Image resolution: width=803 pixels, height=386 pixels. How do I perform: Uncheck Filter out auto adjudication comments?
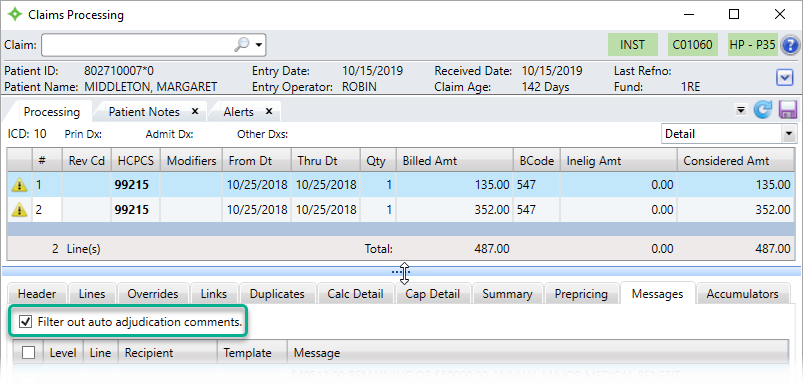pyautogui.click(x=24, y=322)
